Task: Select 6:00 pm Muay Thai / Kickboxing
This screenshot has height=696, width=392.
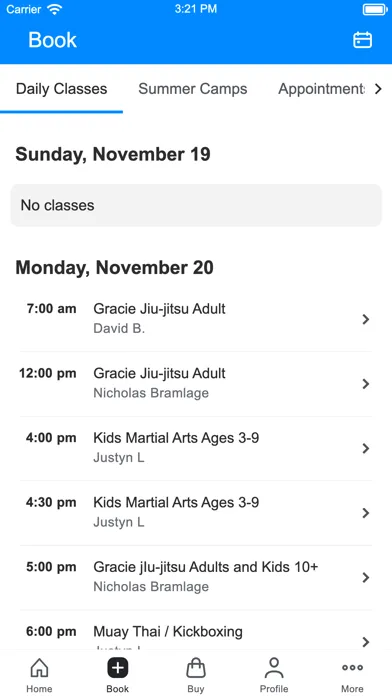Action: pyautogui.click(x=196, y=631)
